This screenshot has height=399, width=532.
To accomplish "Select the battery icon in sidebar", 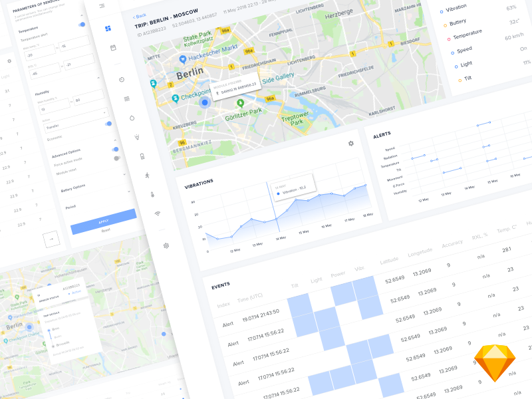I will click(142, 156).
